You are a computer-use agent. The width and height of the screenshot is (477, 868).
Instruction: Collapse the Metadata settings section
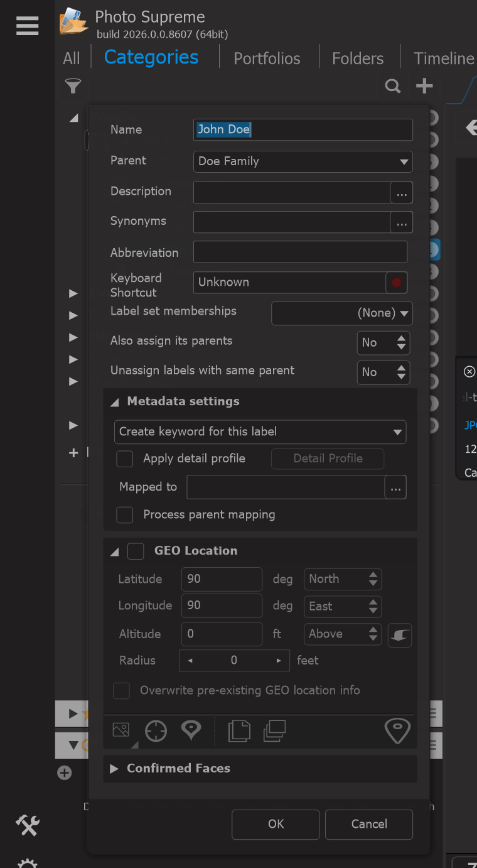tap(114, 402)
